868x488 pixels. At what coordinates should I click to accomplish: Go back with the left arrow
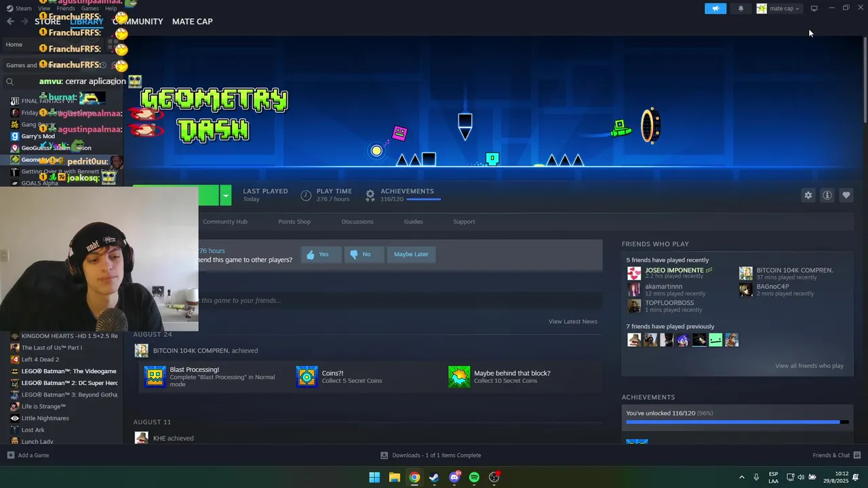pyautogui.click(x=10, y=21)
